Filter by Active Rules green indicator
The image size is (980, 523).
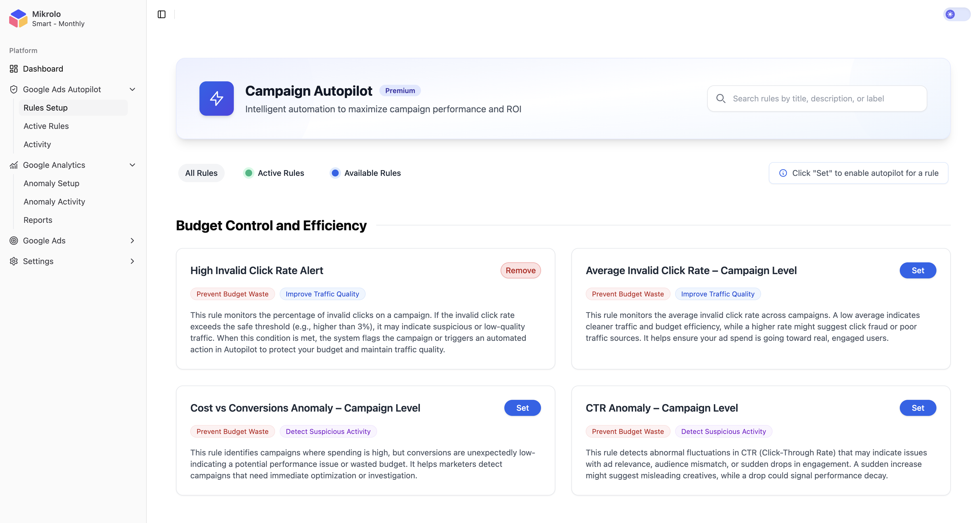point(249,173)
